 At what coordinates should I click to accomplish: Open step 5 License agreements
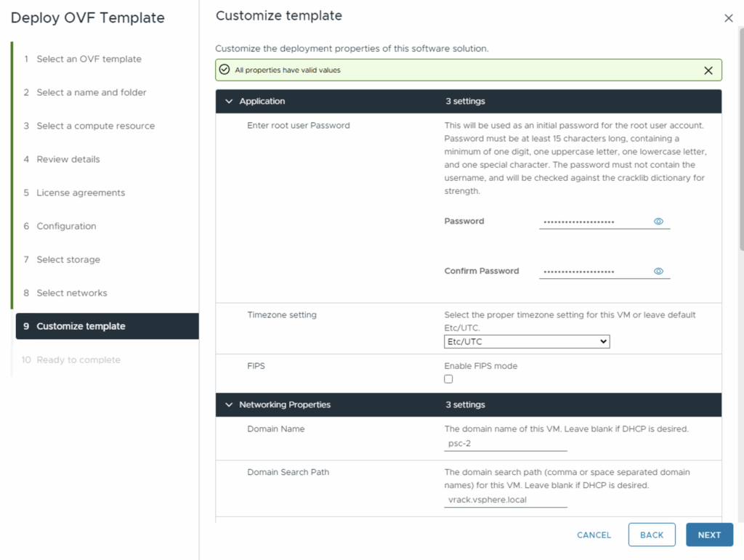81,192
